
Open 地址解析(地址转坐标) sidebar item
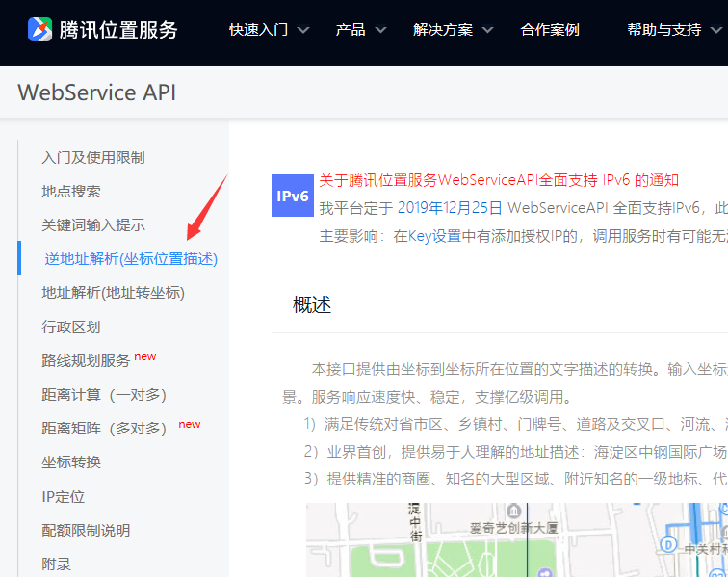pyautogui.click(x=114, y=293)
